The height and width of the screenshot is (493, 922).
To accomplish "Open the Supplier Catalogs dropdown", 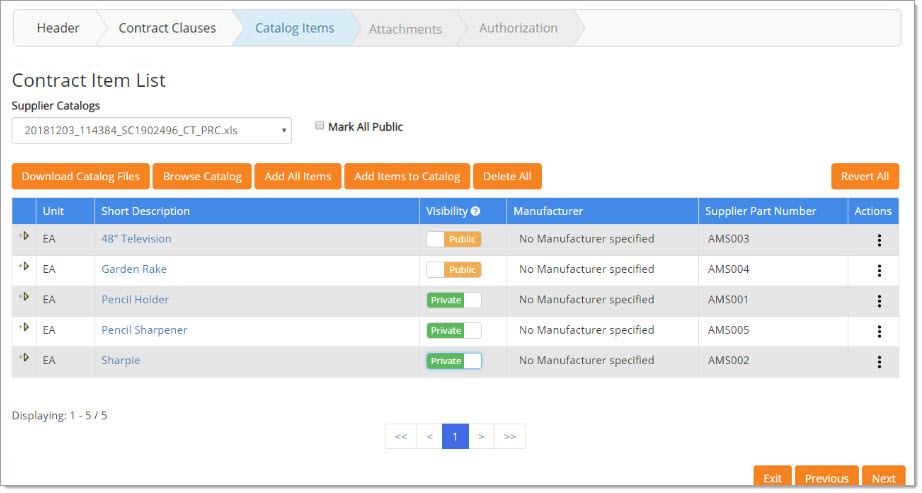I will click(152, 130).
